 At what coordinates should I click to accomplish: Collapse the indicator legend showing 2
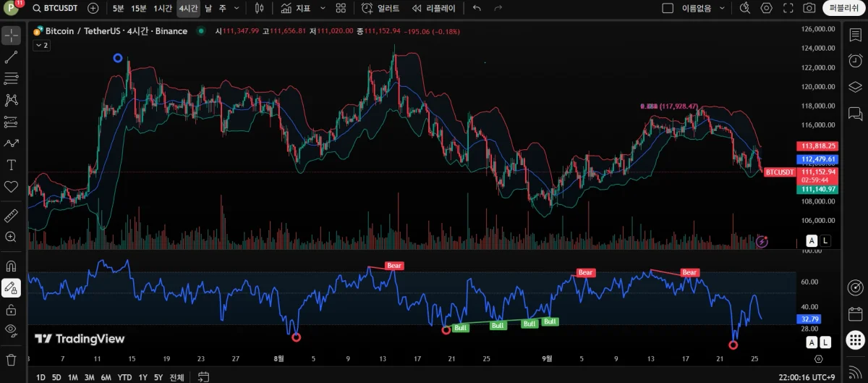pyautogui.click(x=41, y=45)
